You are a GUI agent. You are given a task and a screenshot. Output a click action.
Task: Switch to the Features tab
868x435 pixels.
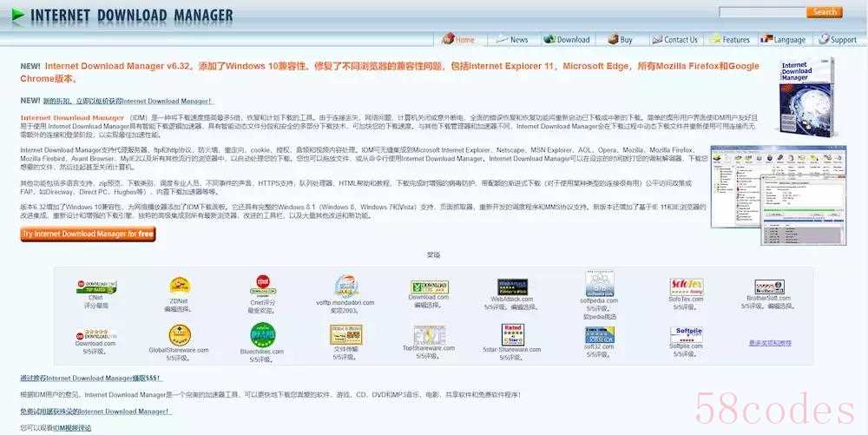[x=730, y=39]
